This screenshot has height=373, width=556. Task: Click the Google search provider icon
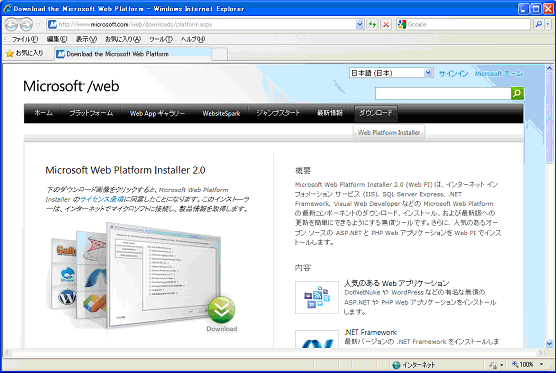pyautogui.click(x=402, y=24)
